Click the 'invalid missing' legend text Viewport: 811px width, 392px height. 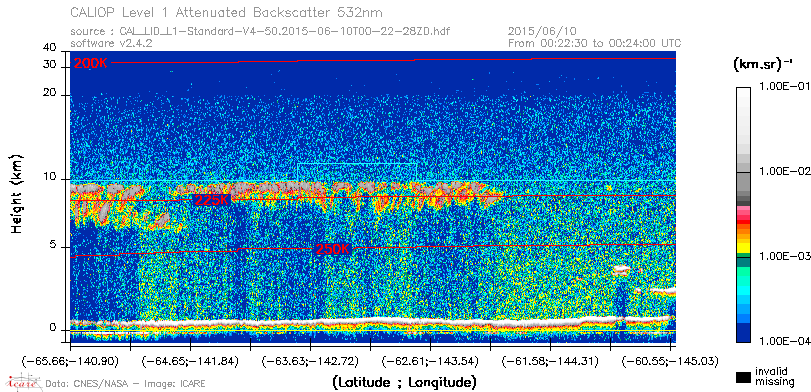tap(774, 377)
